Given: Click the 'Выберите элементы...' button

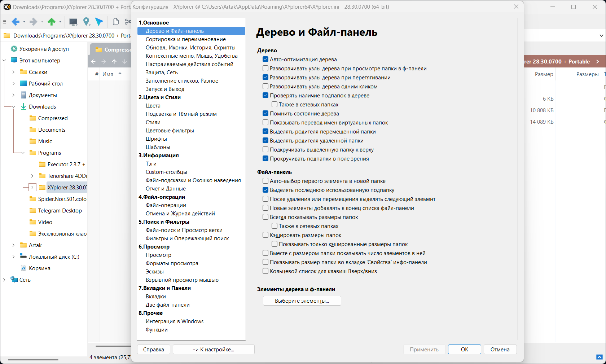Looking at the screenshot, I should click(302, 301).
